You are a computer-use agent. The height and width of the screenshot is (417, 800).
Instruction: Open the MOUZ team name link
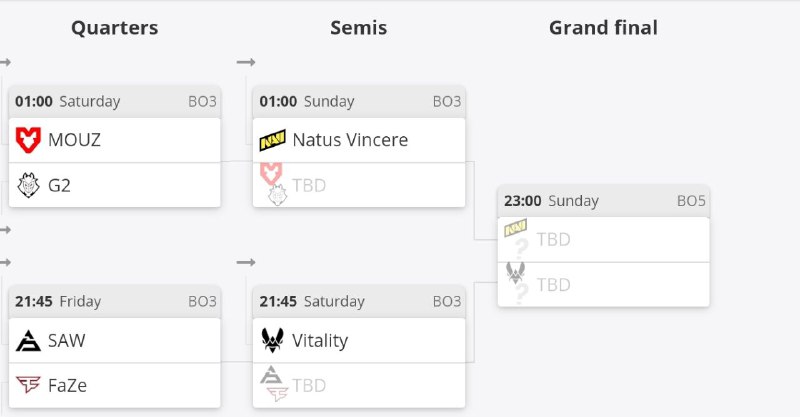pos(74,140)
